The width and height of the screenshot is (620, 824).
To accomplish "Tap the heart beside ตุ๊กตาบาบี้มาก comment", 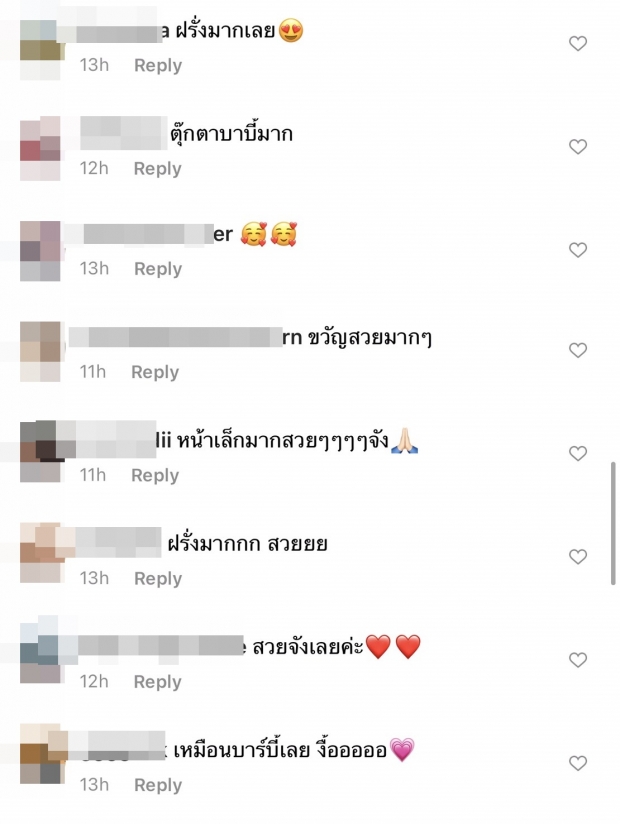I will click(578, 146).
